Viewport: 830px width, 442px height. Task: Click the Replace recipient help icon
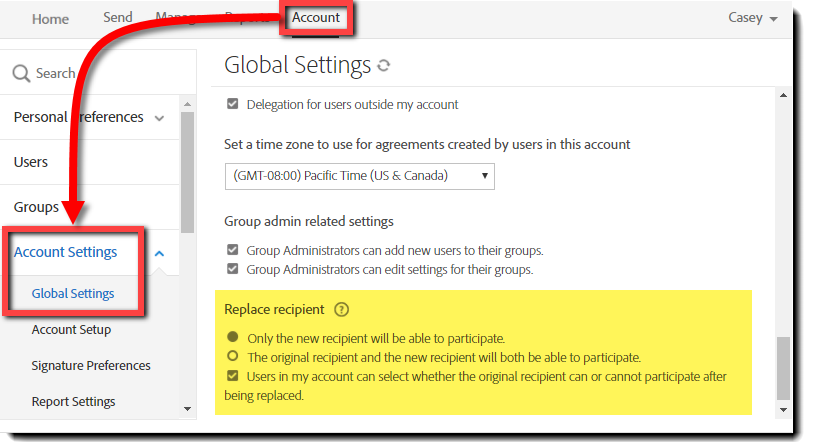point(342,310)
